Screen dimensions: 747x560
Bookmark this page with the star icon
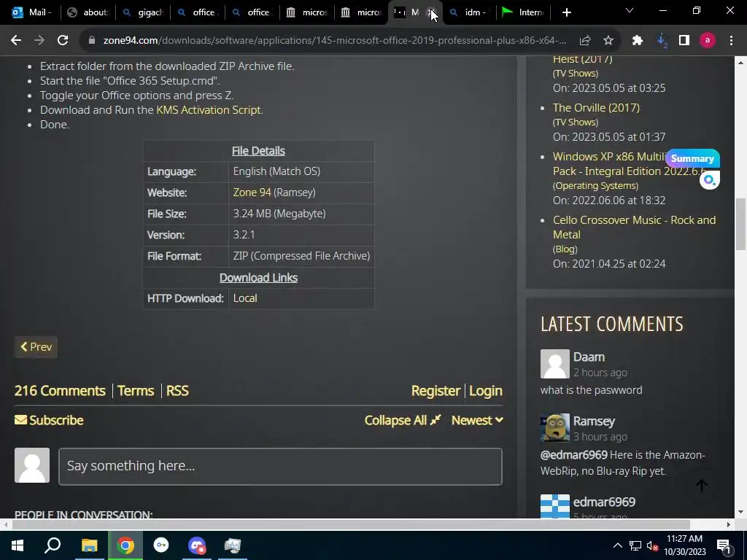608,41
